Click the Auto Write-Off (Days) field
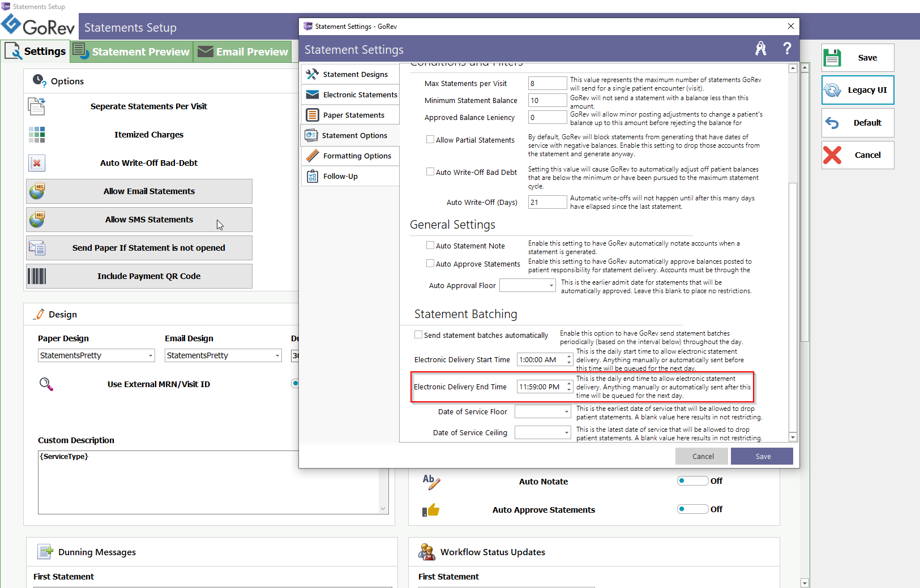This screenshot has height=588, width=920. [x=547, y=202]
